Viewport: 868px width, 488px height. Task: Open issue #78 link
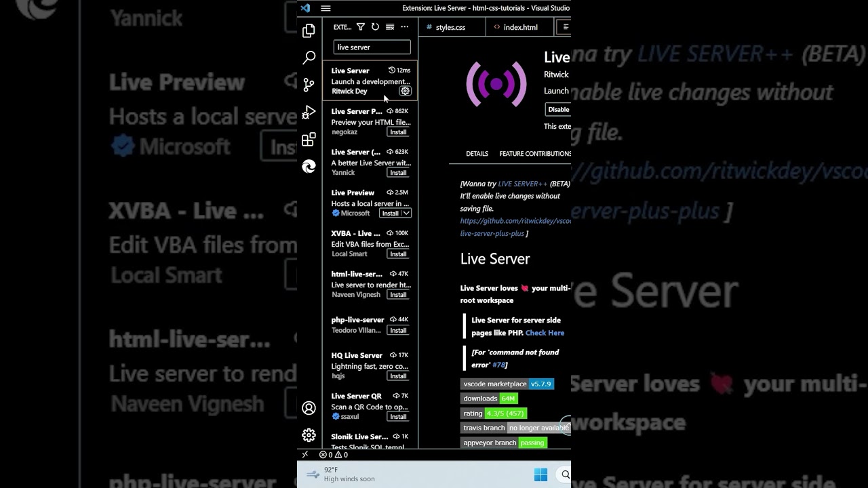point(498,365)
